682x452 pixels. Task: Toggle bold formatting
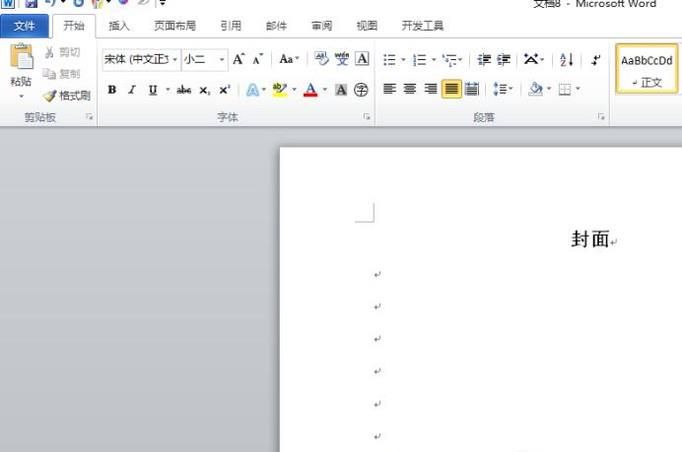coord(112,90)
